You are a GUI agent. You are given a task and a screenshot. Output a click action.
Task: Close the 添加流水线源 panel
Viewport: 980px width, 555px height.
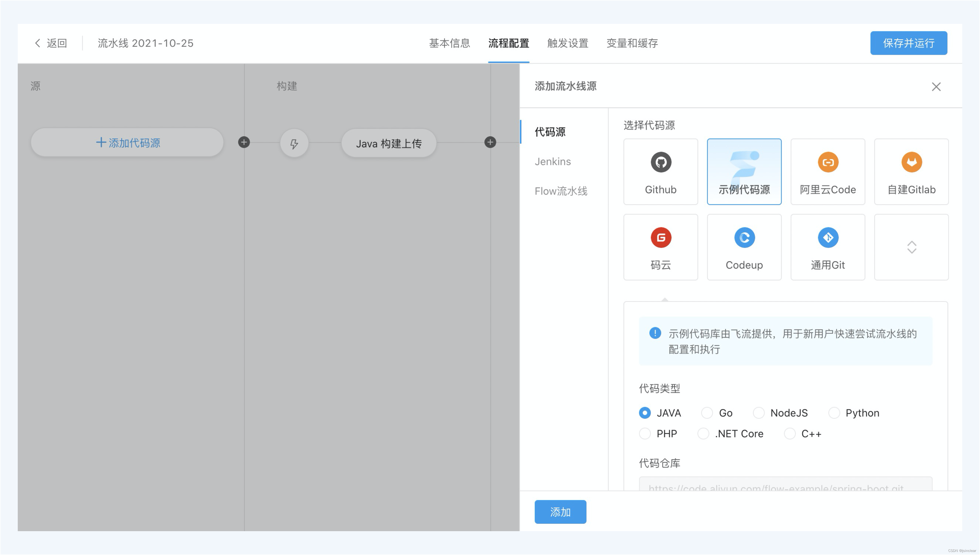click(936, 86)
